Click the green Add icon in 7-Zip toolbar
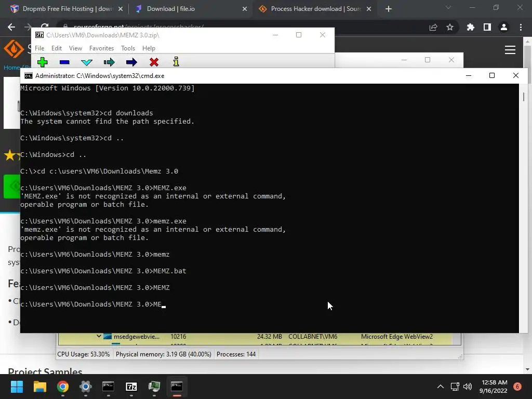The image size is (532, 399). click(43, 62)
